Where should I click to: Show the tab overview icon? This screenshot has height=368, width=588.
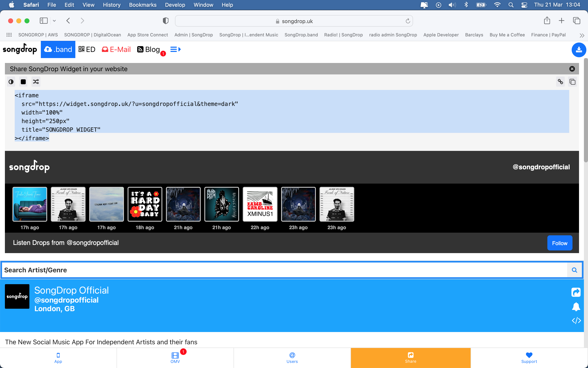coord(577,21)
